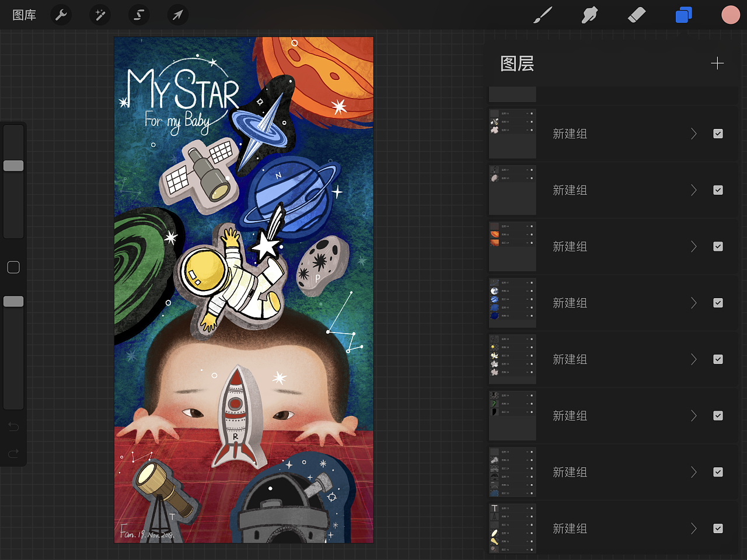Screen dimensions: 747x560
Task: Click the brush size slider handle
Action: 13,166
